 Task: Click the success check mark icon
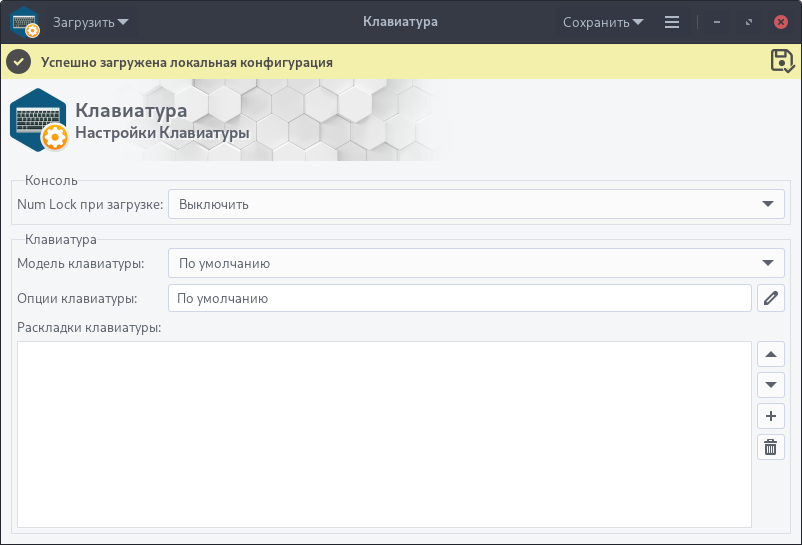coord(18,62)
